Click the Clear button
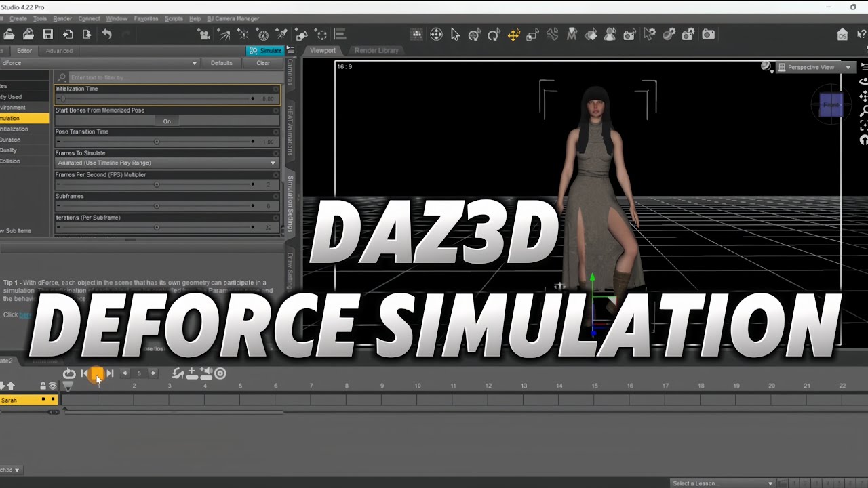Screen dimensions: 868x488 [263, 63]
